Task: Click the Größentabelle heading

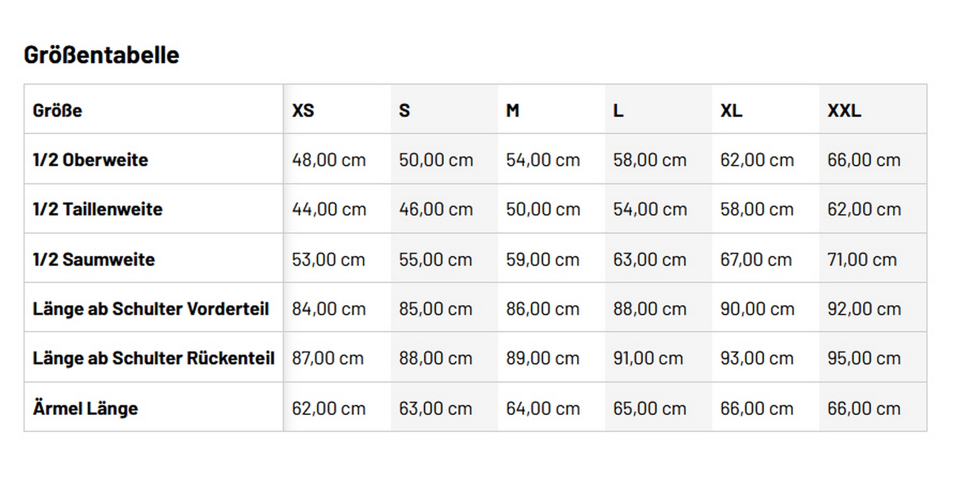Action: (101, 55)
